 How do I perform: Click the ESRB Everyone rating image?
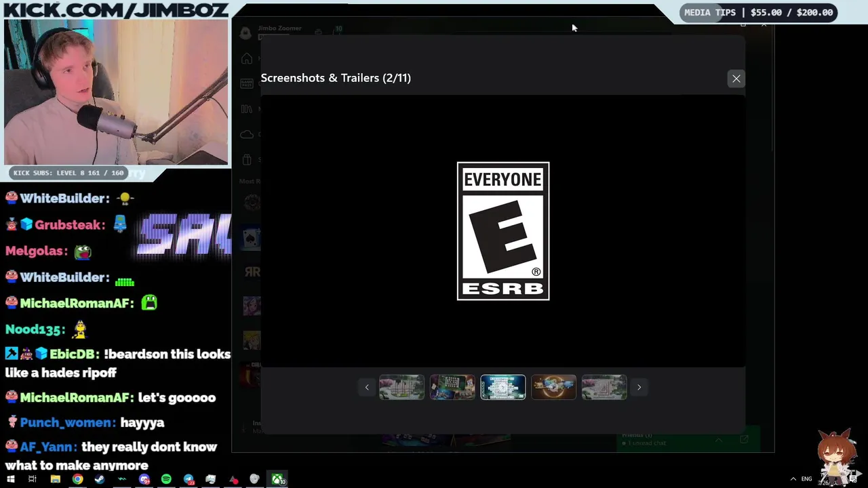click(503, 231)
